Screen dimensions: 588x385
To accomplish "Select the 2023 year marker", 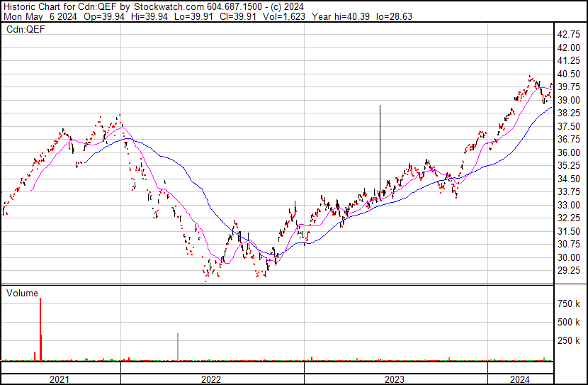I will coord(395,379).
